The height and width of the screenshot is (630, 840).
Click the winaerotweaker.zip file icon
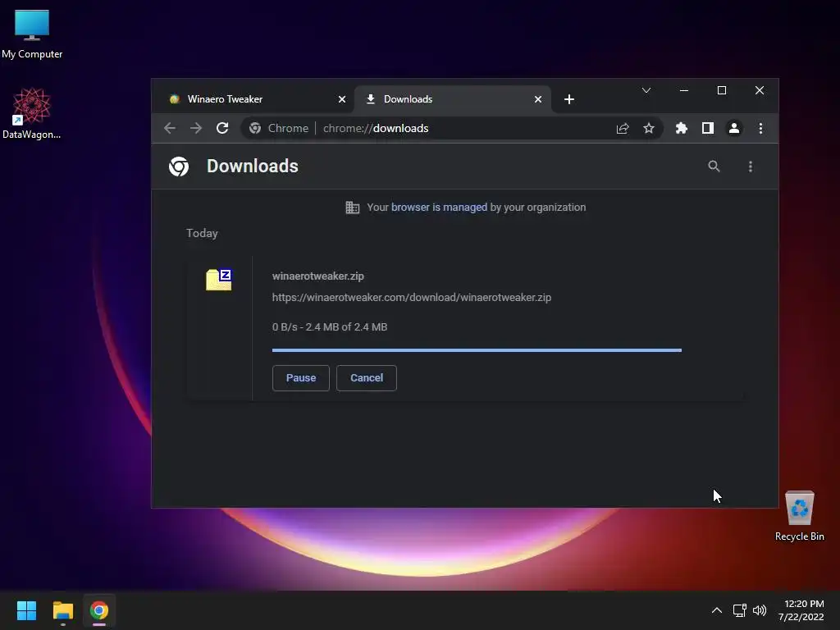coord(218,280)
